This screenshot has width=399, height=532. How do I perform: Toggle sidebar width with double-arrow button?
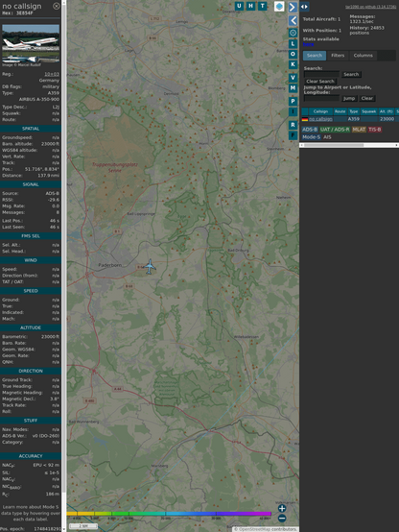coord(304,7)
